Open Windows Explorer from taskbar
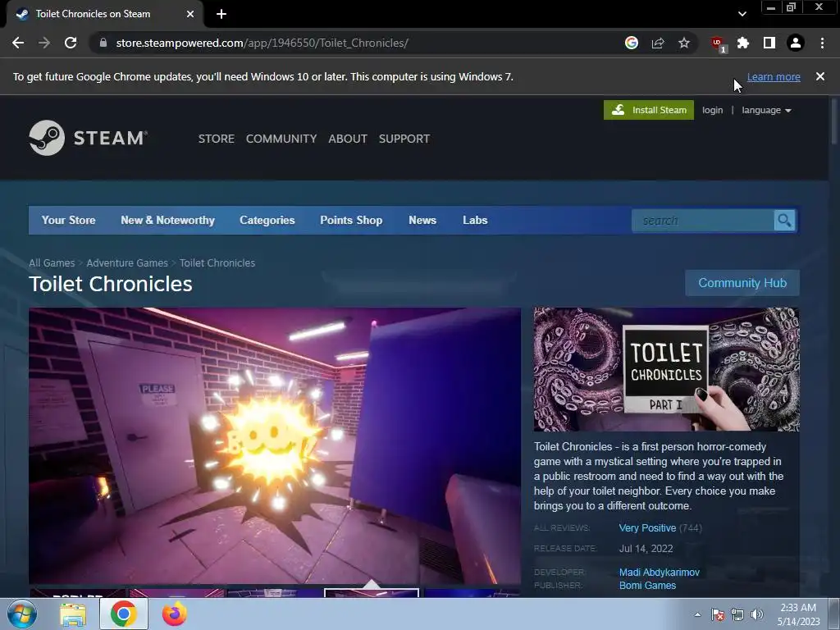Viewport: 840px width, 630px height. (73, 614)
